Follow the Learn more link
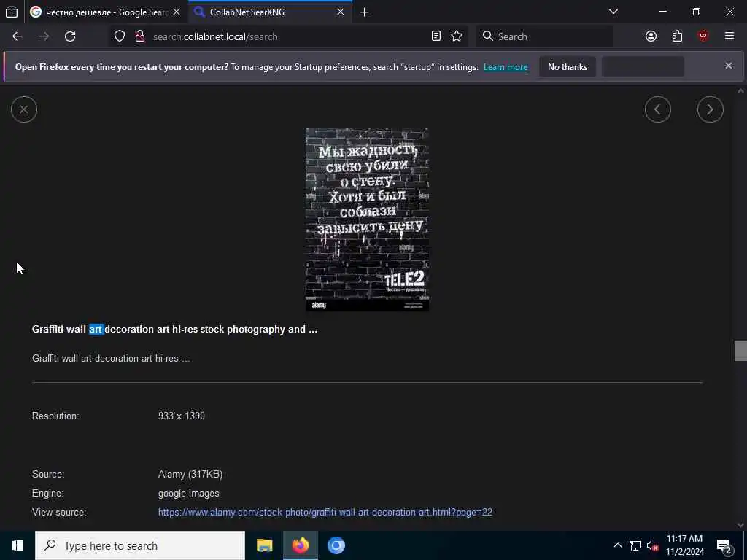 pyautogui.click(x=506, y=67)
